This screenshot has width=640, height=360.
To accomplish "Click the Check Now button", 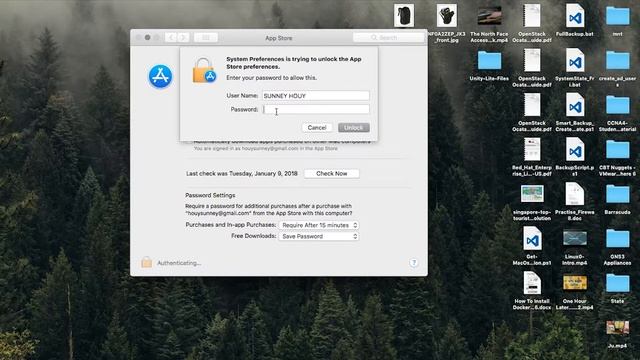I will (331, 173).
